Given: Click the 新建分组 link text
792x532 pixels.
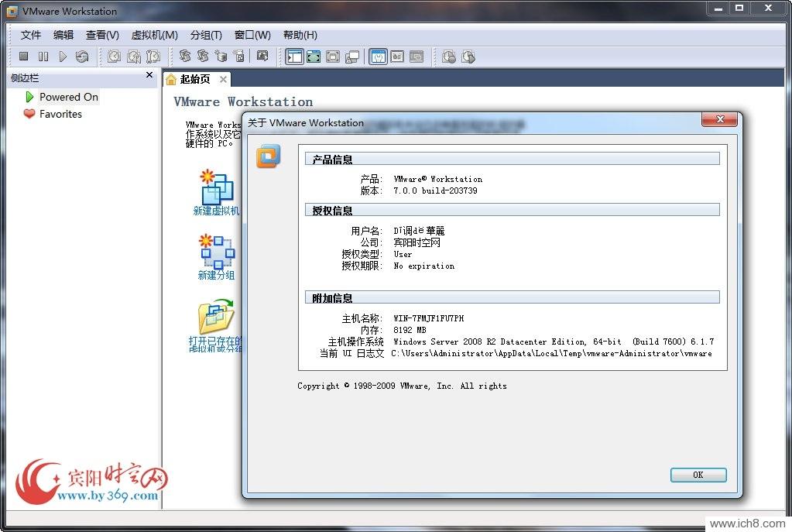Looking at the screenshot, I should 216,276.
